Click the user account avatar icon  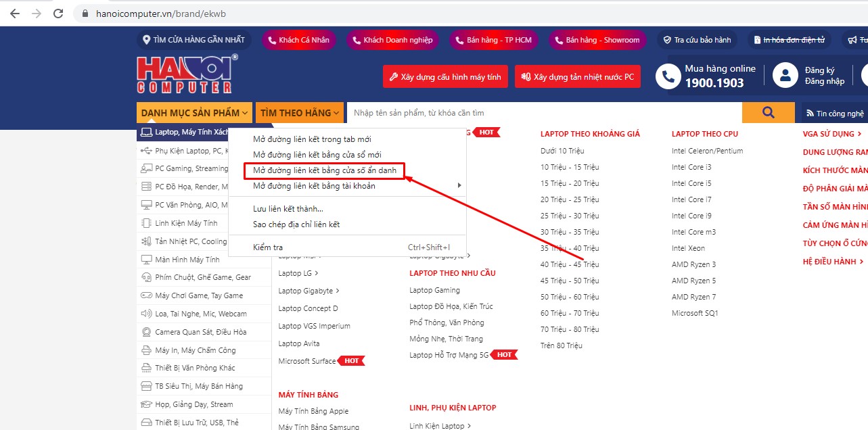pyautogui.click(x=785, y=76)
